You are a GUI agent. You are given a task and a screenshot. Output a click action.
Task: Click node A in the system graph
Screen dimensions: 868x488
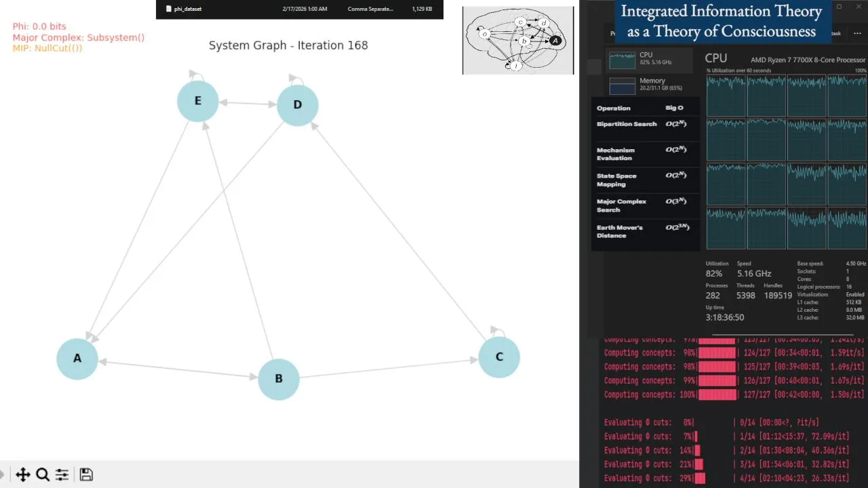click(x=77, y=359)
